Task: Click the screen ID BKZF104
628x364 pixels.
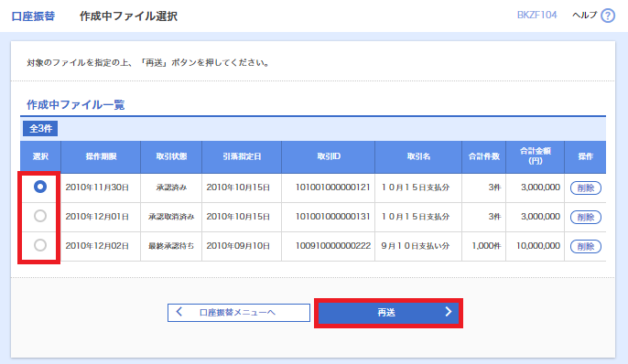Action: (537, 16)
